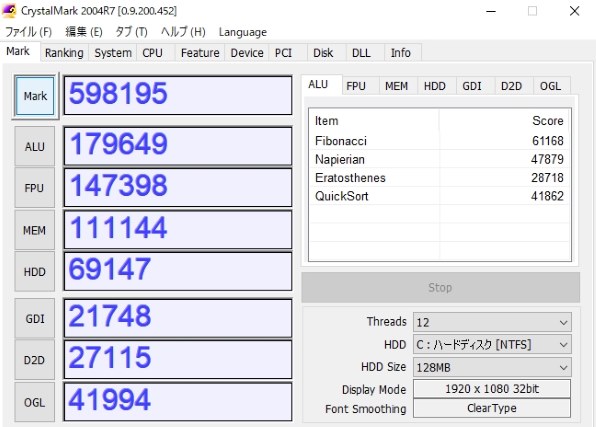The width and height of the screenshot is (596, 427).
Task: Minimize the CrystalMark window
Action: [491, 11]
